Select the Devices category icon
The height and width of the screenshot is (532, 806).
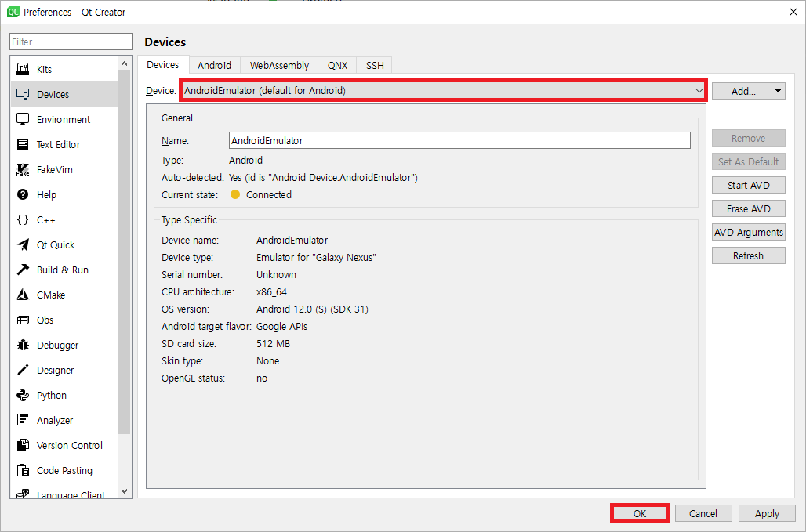(23, 94)
